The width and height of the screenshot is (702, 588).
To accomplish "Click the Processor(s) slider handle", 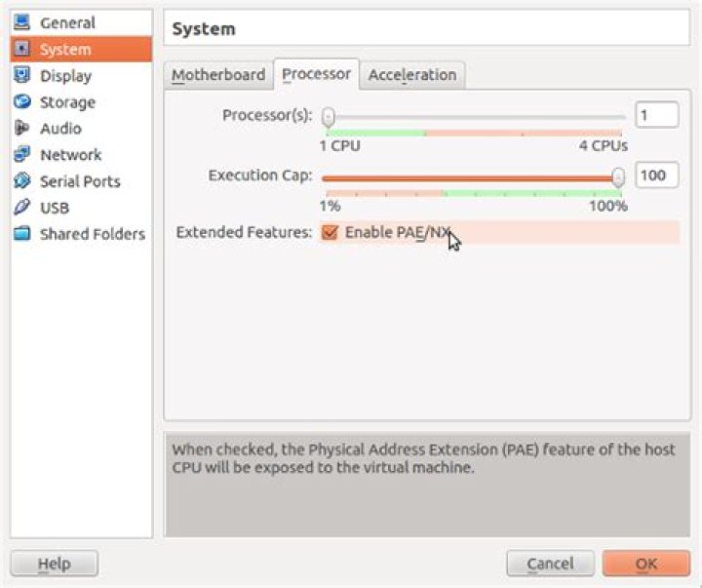I will coord(329,117).
